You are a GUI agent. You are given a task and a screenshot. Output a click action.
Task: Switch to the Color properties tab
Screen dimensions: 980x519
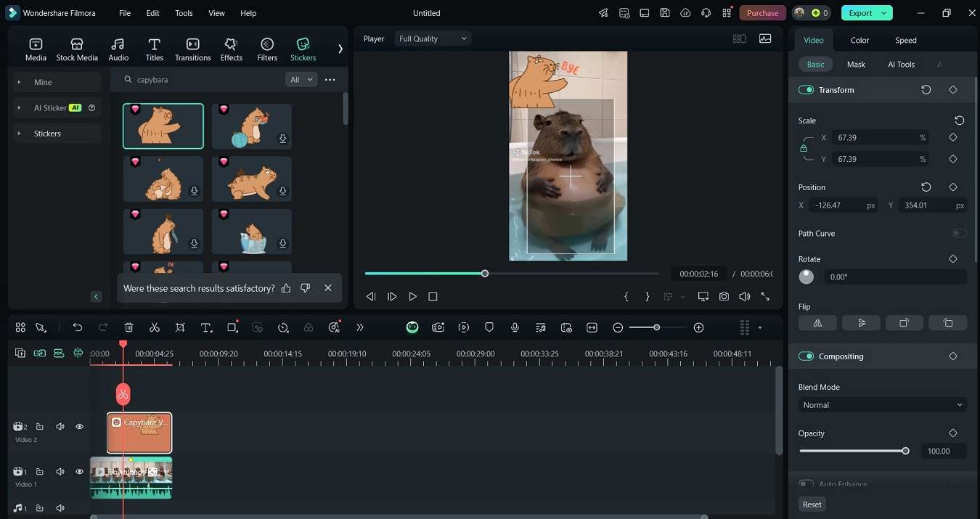pos(859,40)
